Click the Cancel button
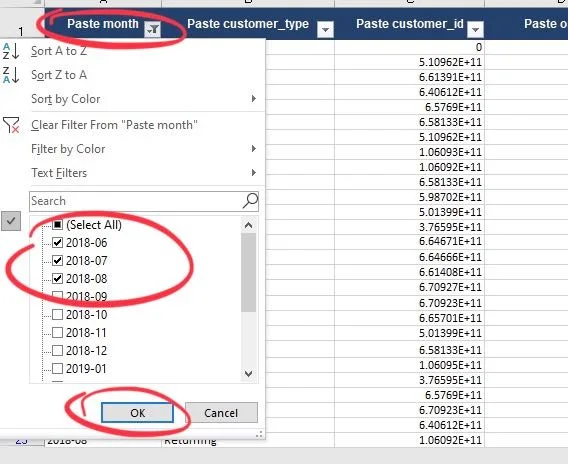 [221, 413]
